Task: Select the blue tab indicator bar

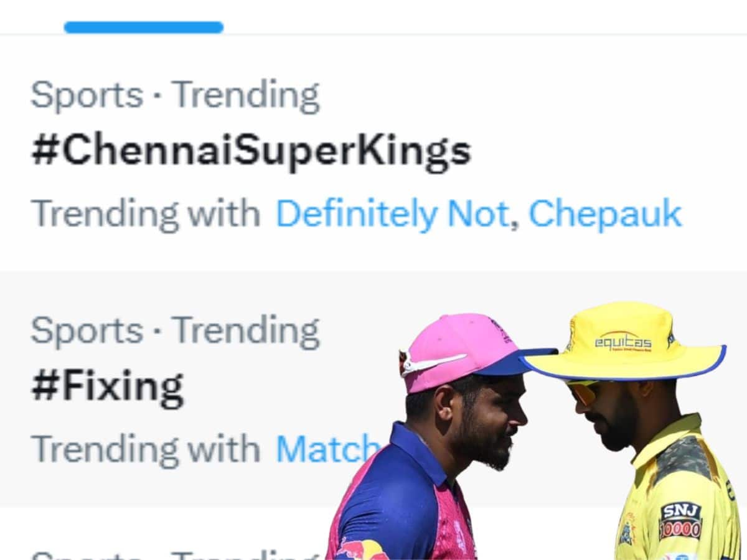Action: (x=143, y=26)
